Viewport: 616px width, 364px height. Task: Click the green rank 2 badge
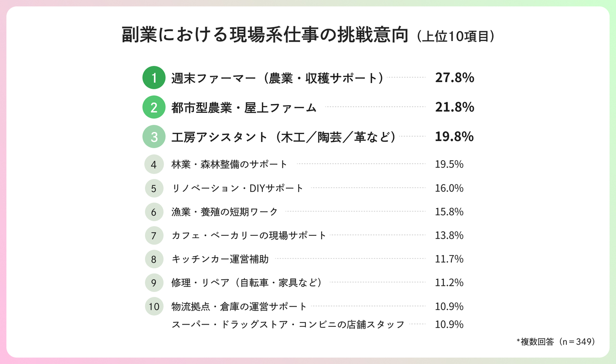[x=154, y=107]
